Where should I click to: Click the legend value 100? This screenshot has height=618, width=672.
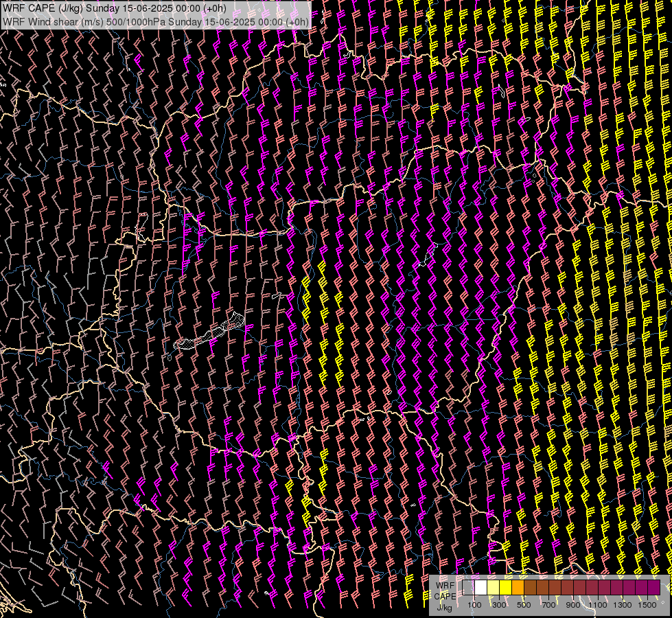coord(474,605)
